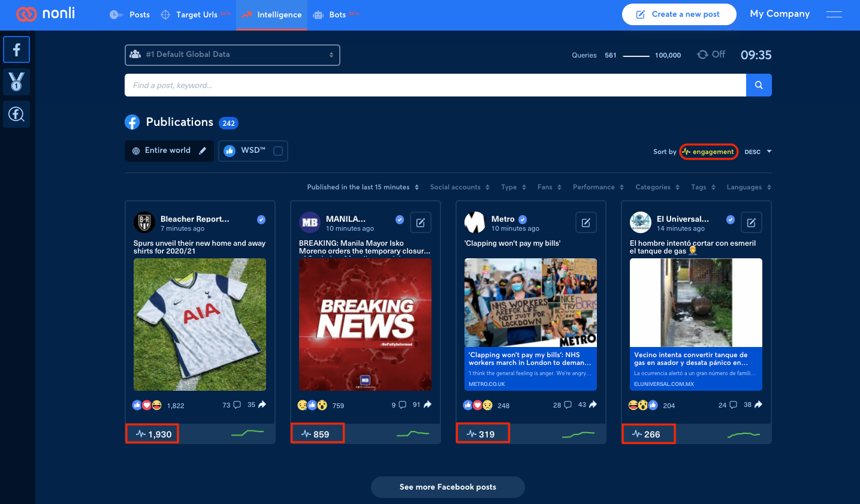860x504 pixels.
Task: Open the Breaking News image thumbnail
Action: point(365,325)
